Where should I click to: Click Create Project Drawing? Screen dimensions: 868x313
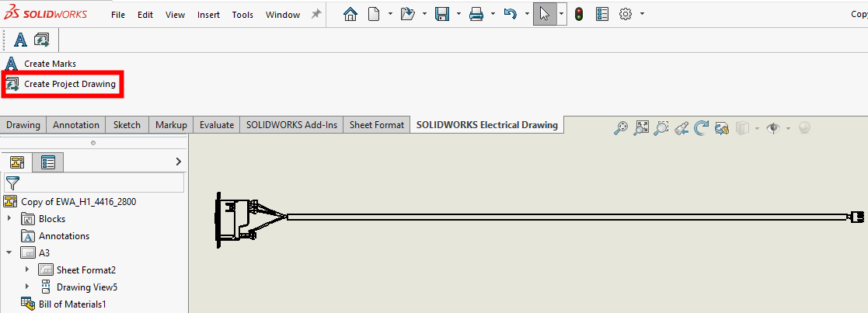tap(69, 84)
